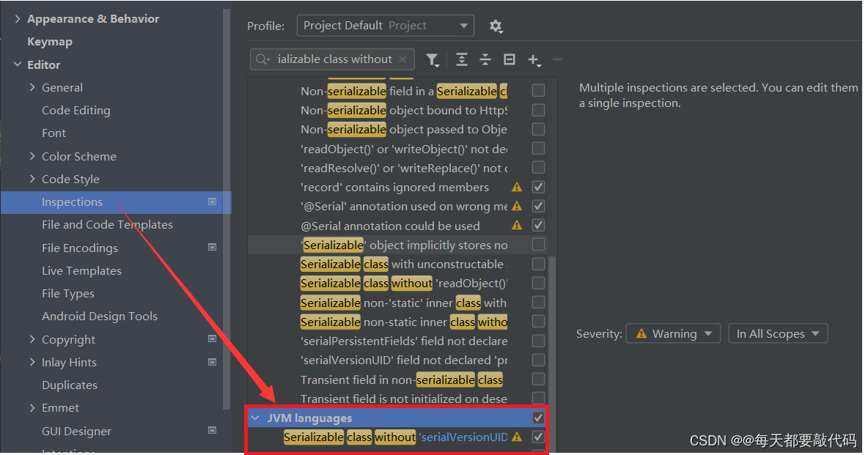Viewport: 868px width, 455px height.
Task: Expand the Copyright node
Action: [32, 339]
